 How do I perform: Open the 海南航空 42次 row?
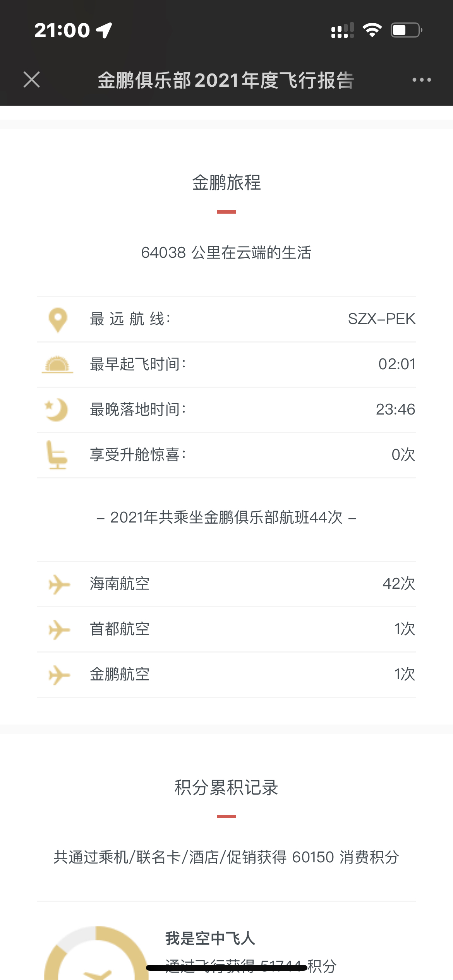point(226,584)
